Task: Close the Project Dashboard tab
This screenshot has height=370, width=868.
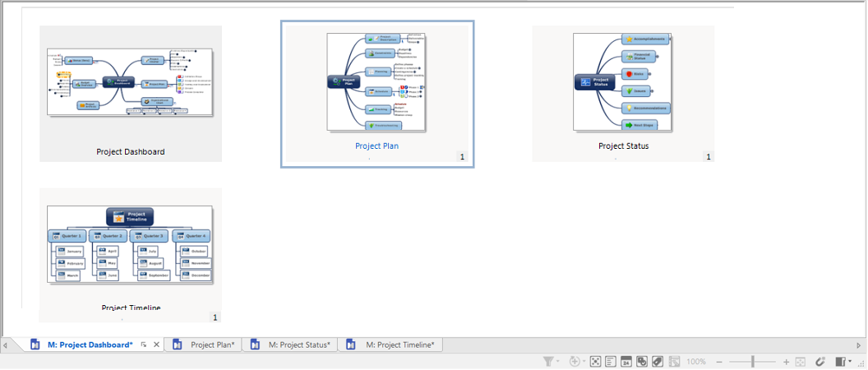Action: tap(156, 345)
